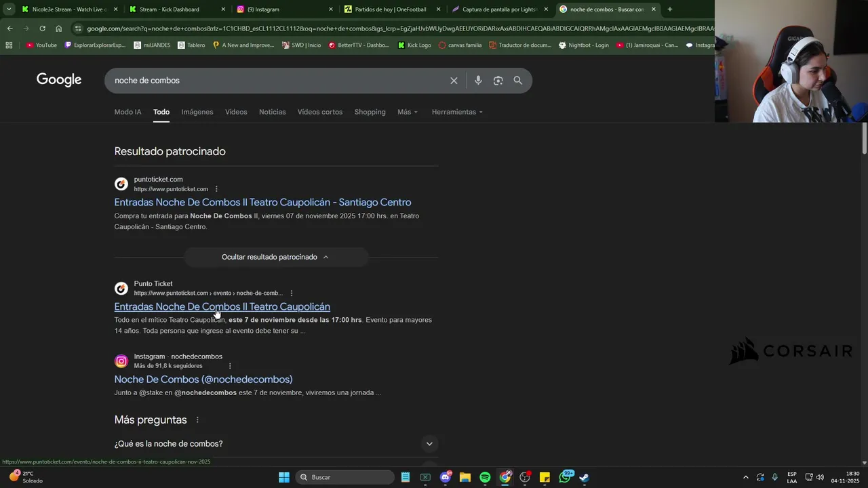Image resolution: width=868 pixels, height=488 pixels.
Task: Open ESP LAA keyboard language indicator
Action: [792, 477]
